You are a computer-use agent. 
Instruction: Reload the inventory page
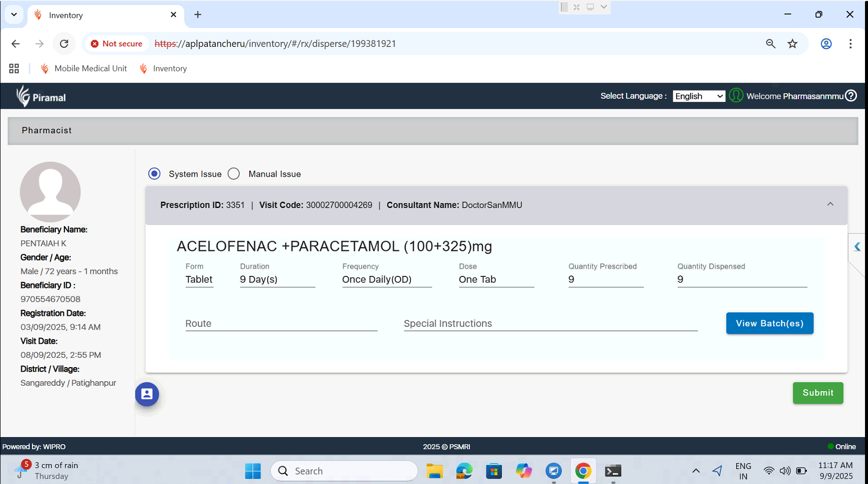coord(64,44)
